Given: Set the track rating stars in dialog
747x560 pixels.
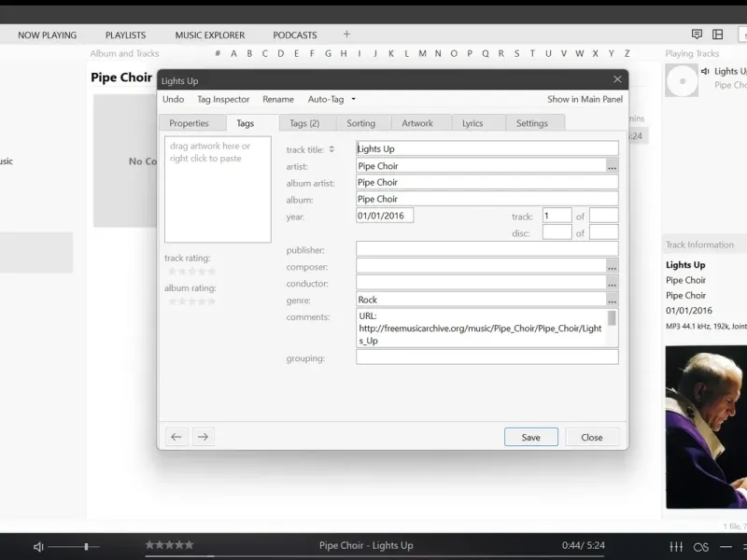Looking at the screenshot, I should click(x=192, y=272).
